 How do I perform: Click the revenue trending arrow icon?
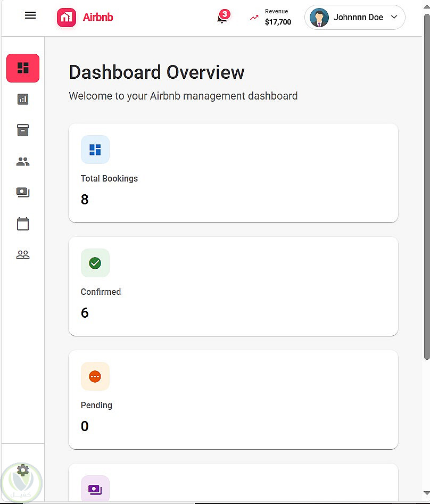tap(254, 18)
